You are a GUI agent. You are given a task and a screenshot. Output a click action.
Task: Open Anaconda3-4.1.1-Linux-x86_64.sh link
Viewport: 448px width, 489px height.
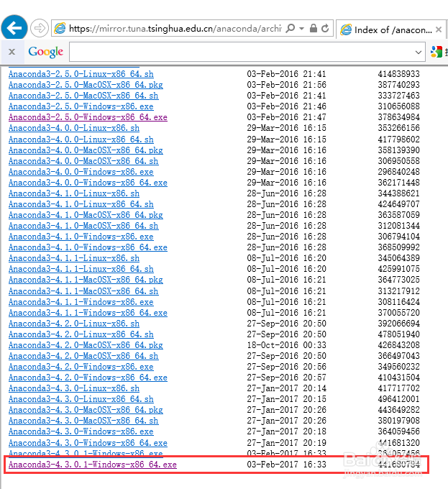pyautogui.click(x=81, y=269)
